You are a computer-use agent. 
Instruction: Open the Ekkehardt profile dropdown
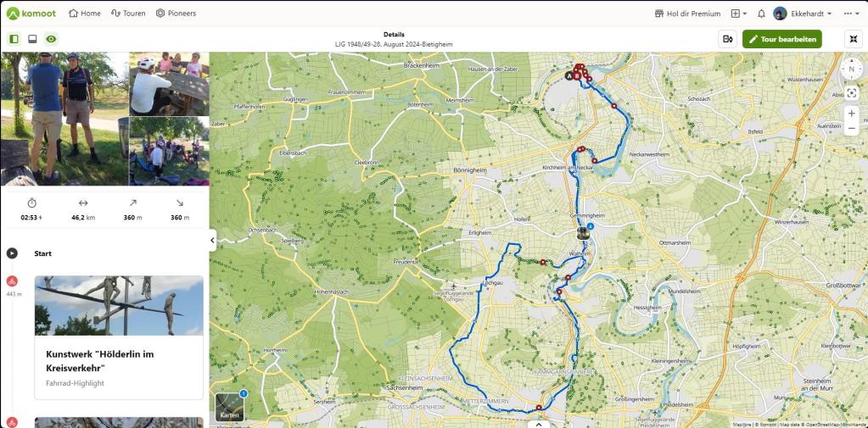tap(803, 14)
